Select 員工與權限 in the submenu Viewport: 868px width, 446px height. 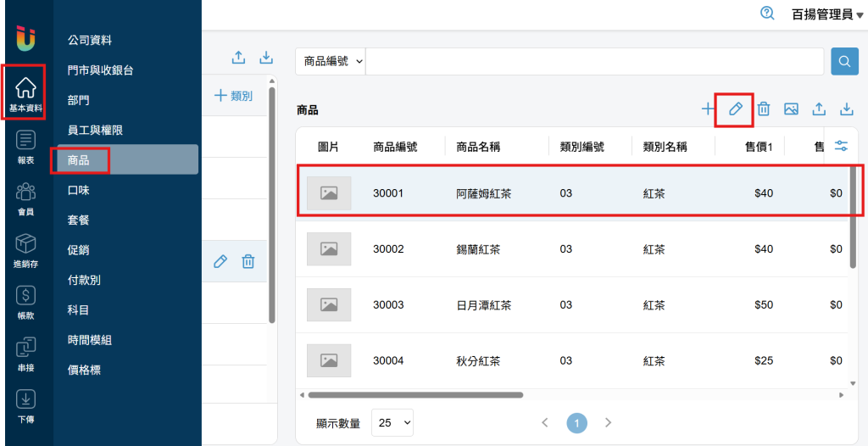pos(95,130)
